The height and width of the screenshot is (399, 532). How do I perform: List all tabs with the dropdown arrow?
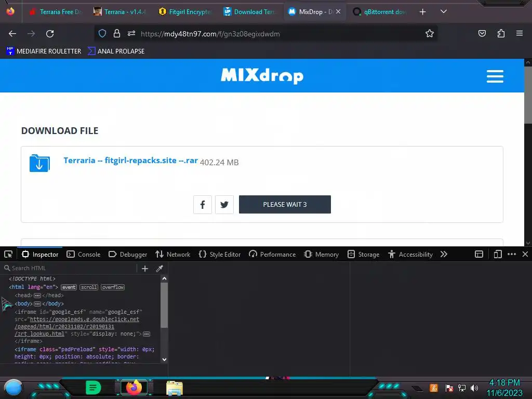point(444,11)
